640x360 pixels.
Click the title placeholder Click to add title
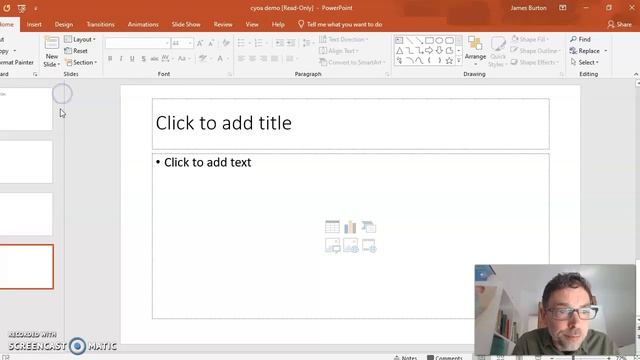[351, 124]
